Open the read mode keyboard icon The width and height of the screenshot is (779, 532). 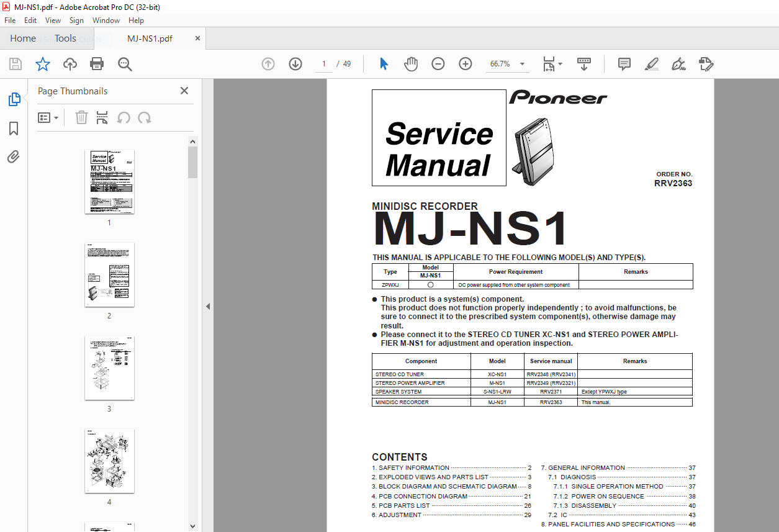(x=584, y=64)
